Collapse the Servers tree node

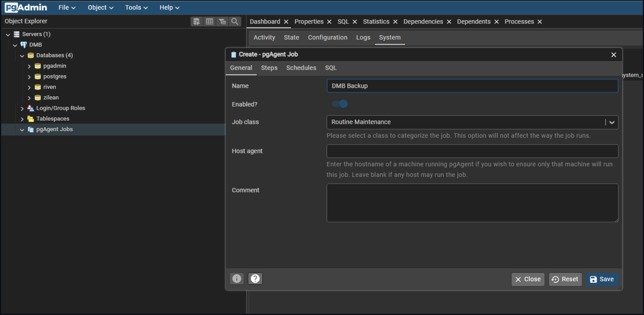point(8,34)
